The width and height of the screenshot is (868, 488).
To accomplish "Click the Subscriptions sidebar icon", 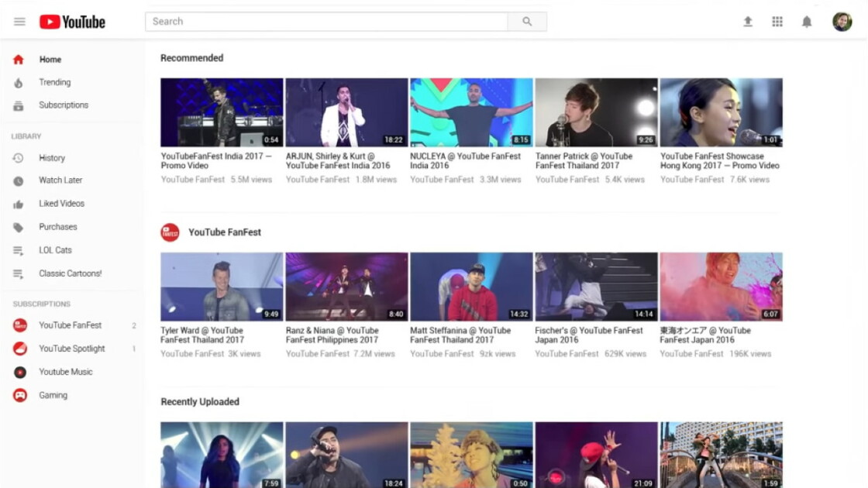I will point(19,105).
